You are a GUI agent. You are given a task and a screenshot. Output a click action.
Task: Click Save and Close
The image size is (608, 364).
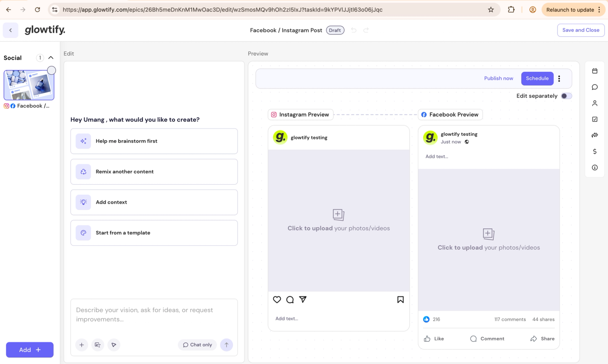(x=581, y=30)
